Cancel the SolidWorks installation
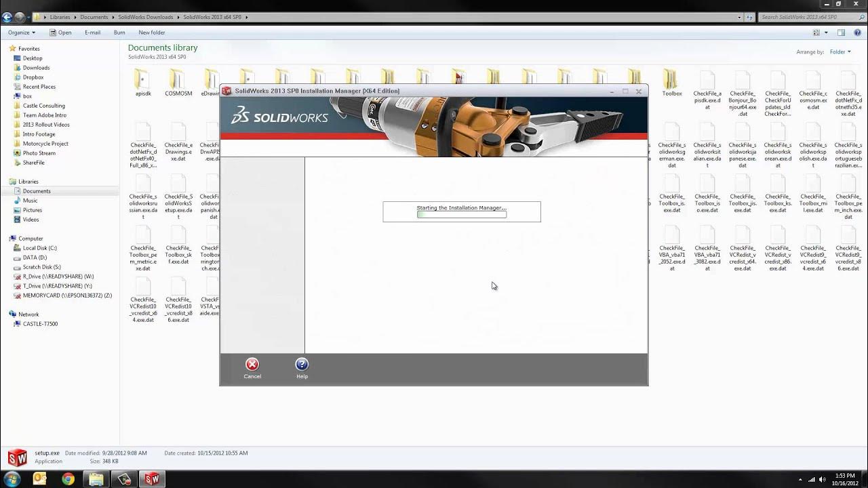This screenshot has height=488, width=868. click(252, 368)
